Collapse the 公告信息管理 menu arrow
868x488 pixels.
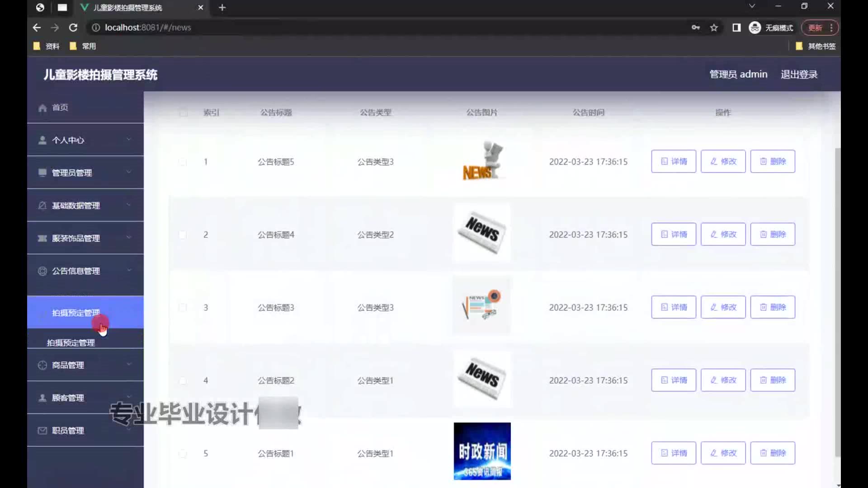129,270
